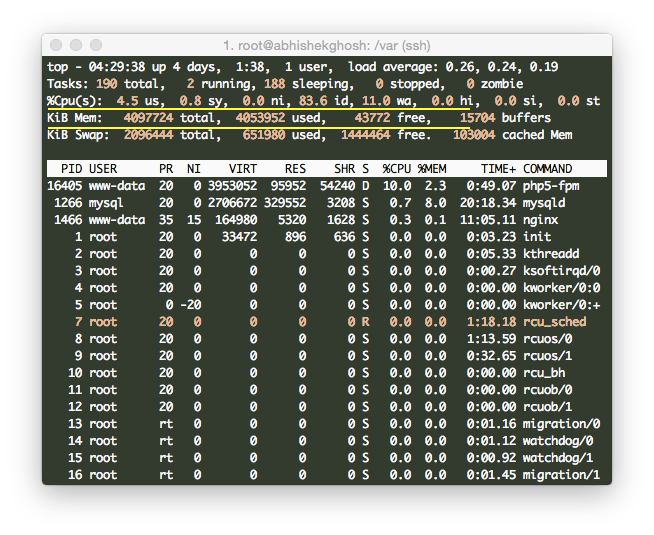654x535 pixels.
Task: Click the grey zoom window button
Action: coord(96,45)
